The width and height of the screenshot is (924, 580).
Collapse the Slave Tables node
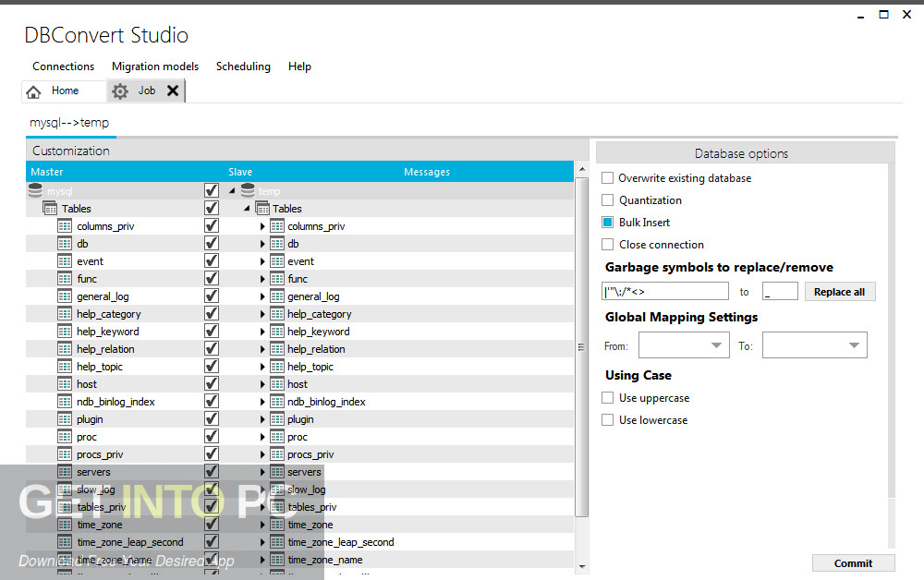pyautogui.click(x=247, y=209)
